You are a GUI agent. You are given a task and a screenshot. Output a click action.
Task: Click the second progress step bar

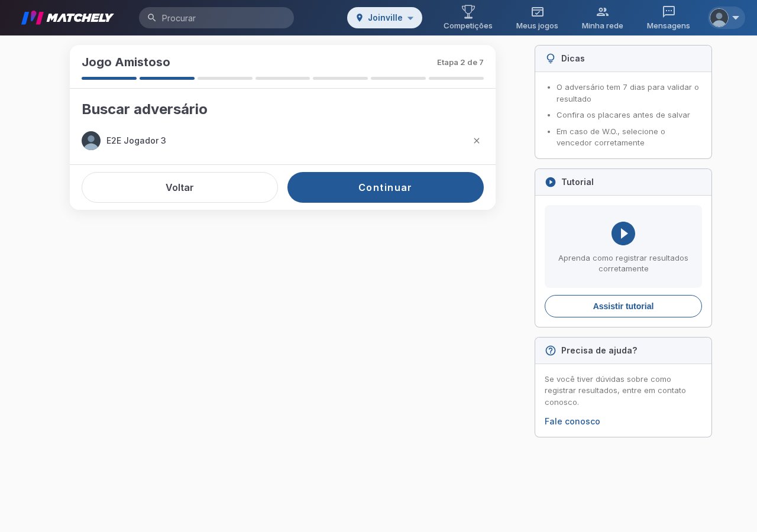pos(167,78)
